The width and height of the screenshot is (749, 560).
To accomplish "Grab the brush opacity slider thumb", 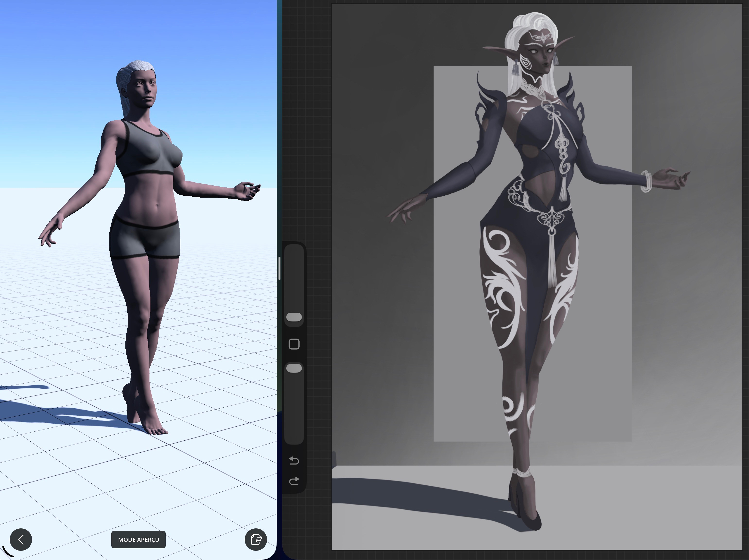I will point(294,368).
